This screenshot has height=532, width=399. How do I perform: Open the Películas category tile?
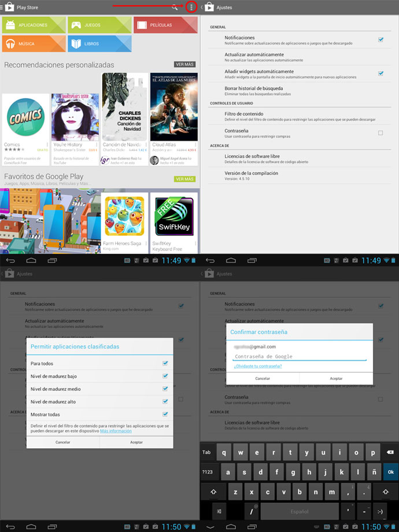click(165, 25)
